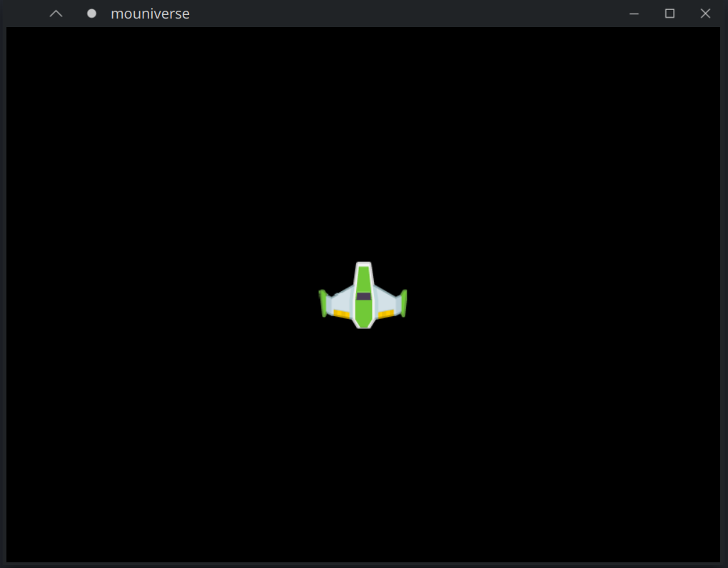The height and width of the screenshot is (568, 728).
Task: Click the white nose tip of the spaceship
Action: click(364, 265)
